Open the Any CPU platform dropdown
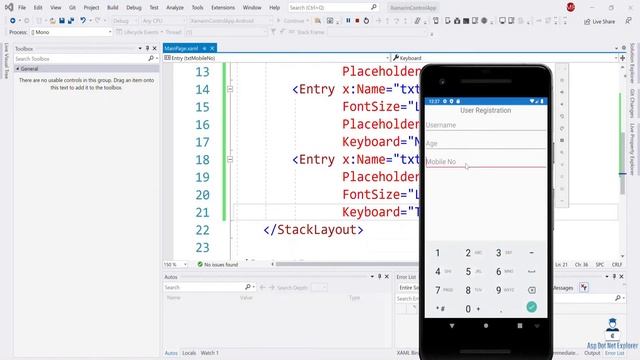Image resolution: width=640 pixels, height=360 pixels. (163, 20)
